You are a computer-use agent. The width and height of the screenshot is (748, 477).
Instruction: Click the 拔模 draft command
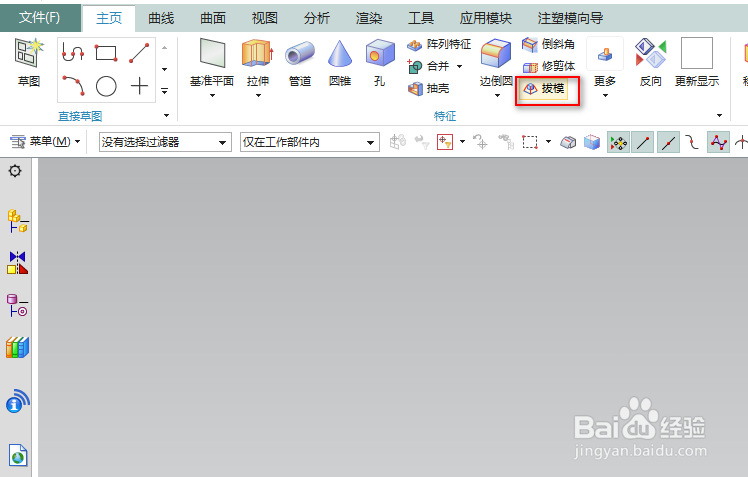543,89
